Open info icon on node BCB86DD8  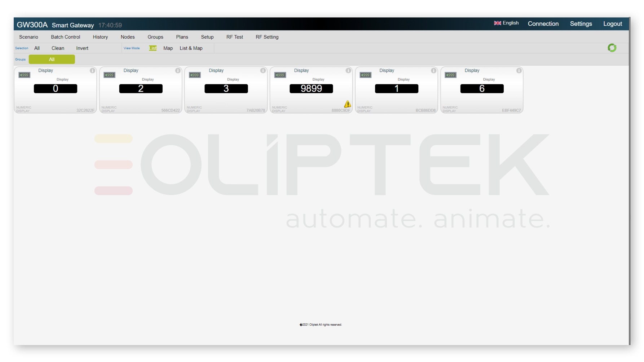[433, 71]
